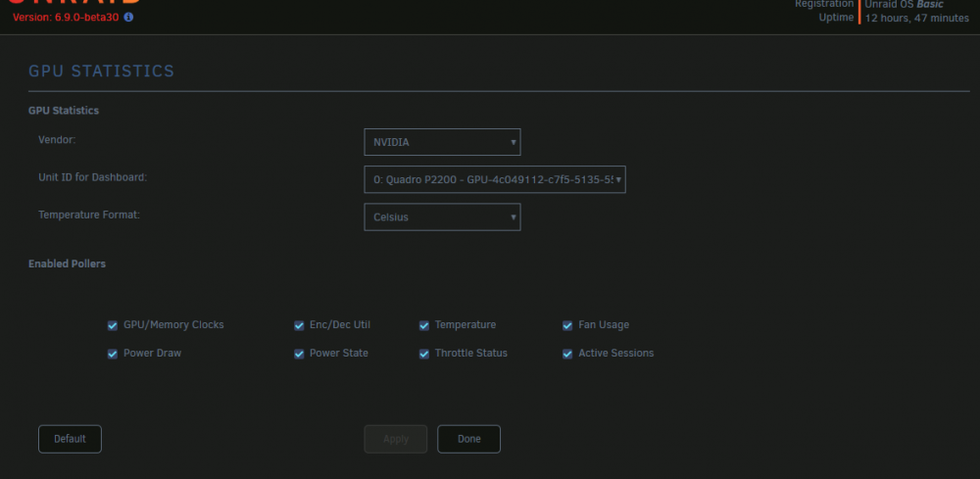This screenshot has height=479, width=980.
Task: Click the Enabled Pollers section label
Action: [67, 263]
